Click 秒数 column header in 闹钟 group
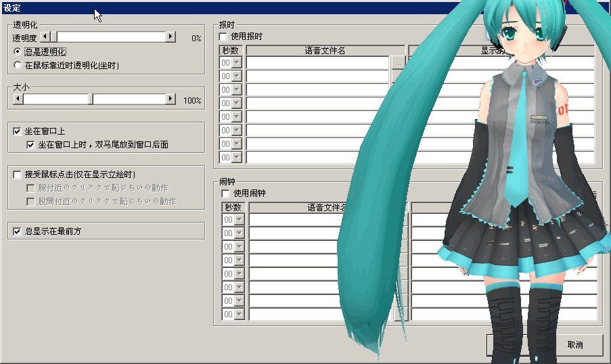The height and width of the screenshot is (364, 611). click(x=233, y=208)
